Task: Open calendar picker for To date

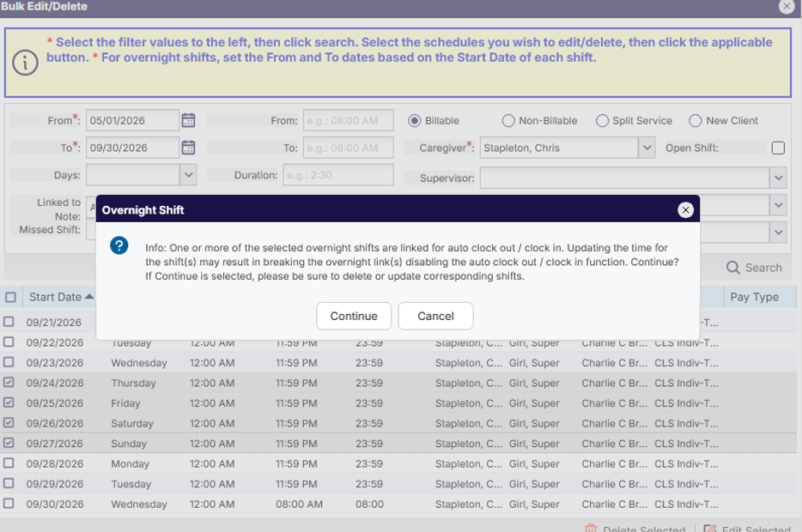Action: point(188,148)
